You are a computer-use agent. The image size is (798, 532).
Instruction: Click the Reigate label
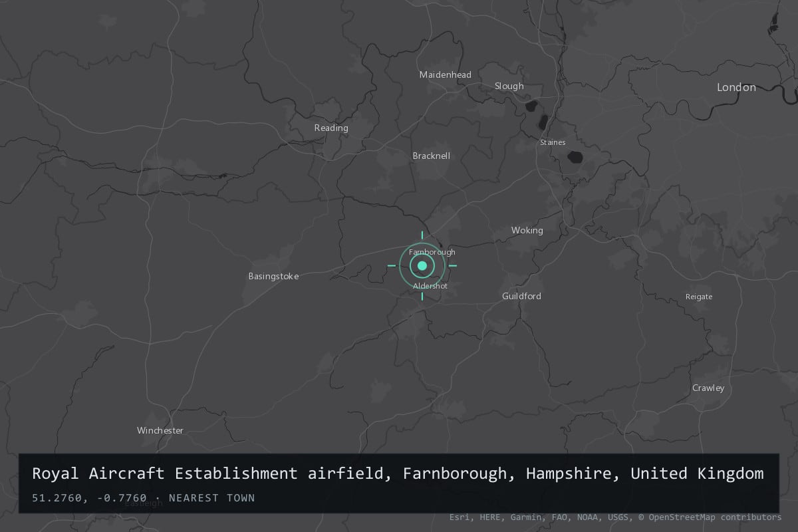[x=699, y=297]
